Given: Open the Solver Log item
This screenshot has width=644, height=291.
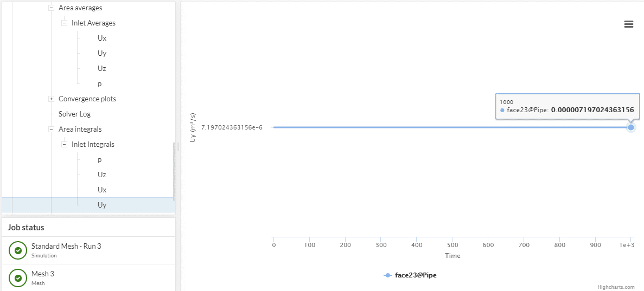Looking at the screenshot, I should (74, 114).
